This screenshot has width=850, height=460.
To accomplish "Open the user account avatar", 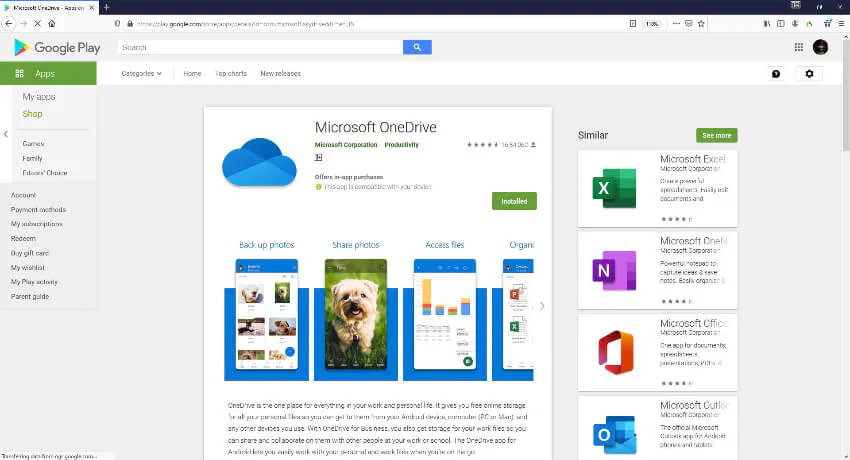I will click(x=820, y=47).
